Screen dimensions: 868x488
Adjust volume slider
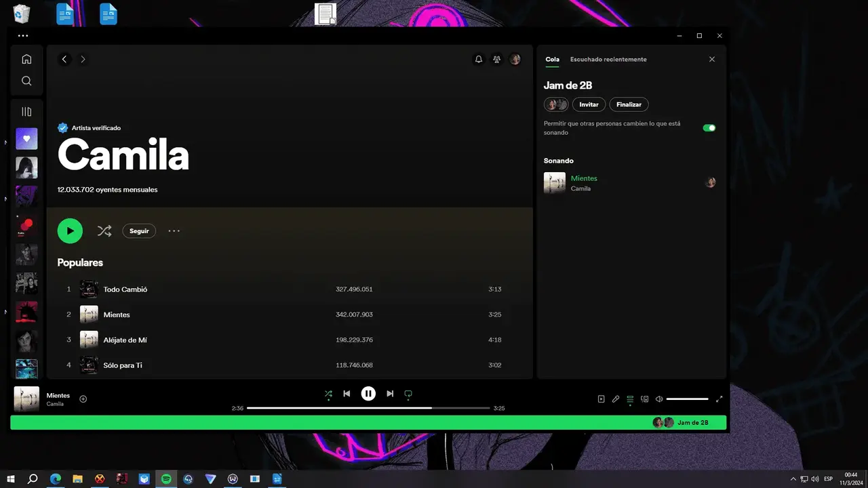coord(688,399)
